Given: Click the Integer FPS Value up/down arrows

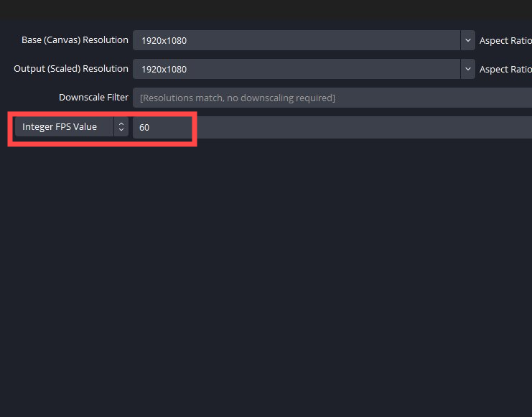Looking at the screenshot, I should tap(121, 127).
